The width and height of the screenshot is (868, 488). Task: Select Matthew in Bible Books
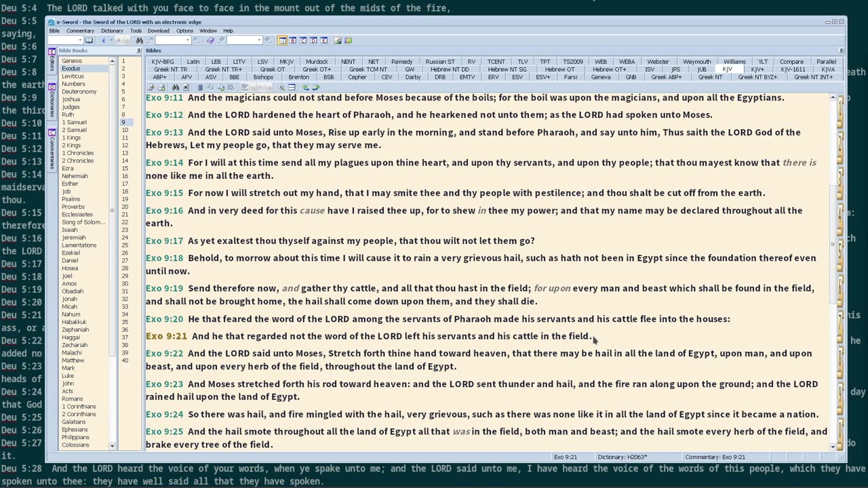pos(73,361)
